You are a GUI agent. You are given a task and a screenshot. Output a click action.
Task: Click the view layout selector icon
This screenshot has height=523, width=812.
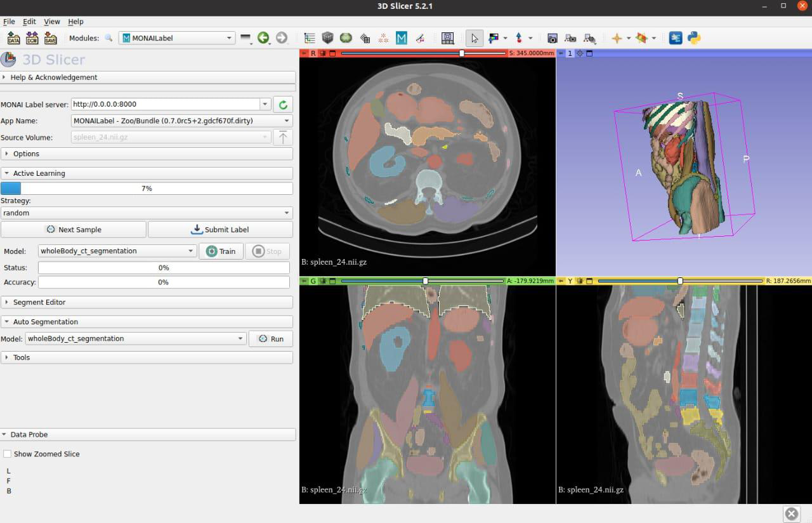tap(448, 38)
